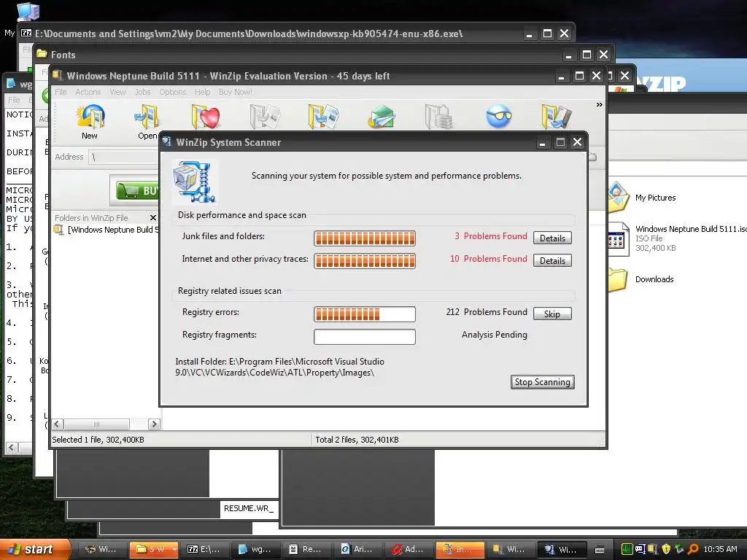The height and width of the screenshot is (560, 747).
Task: Switch to the 'Ari...' taskbar item
Action: click(x=358, y=549)
